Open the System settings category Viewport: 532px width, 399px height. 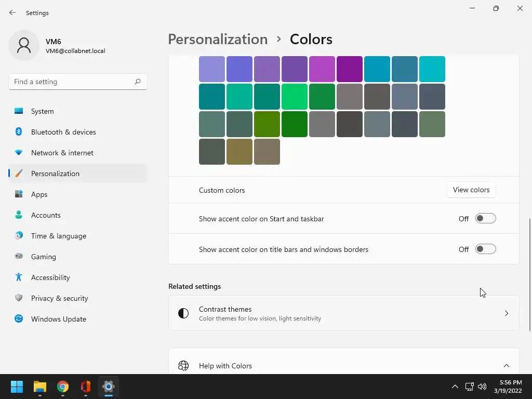pos(78,111)
